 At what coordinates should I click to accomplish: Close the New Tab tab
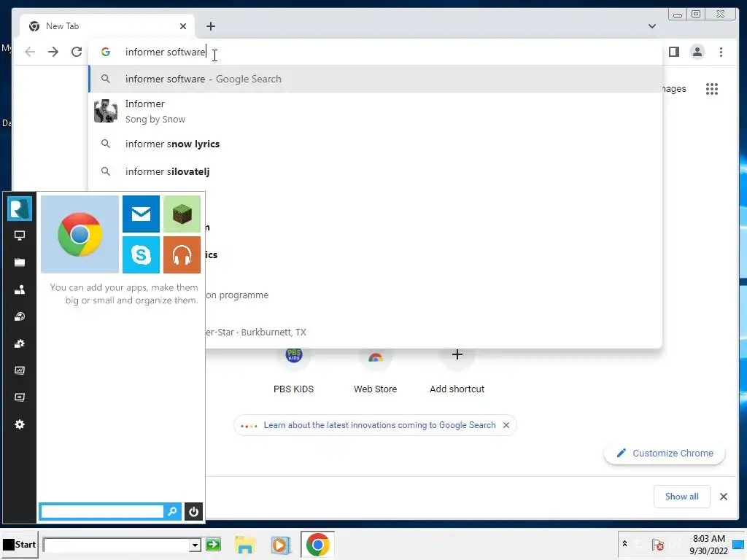coord(183,26)
